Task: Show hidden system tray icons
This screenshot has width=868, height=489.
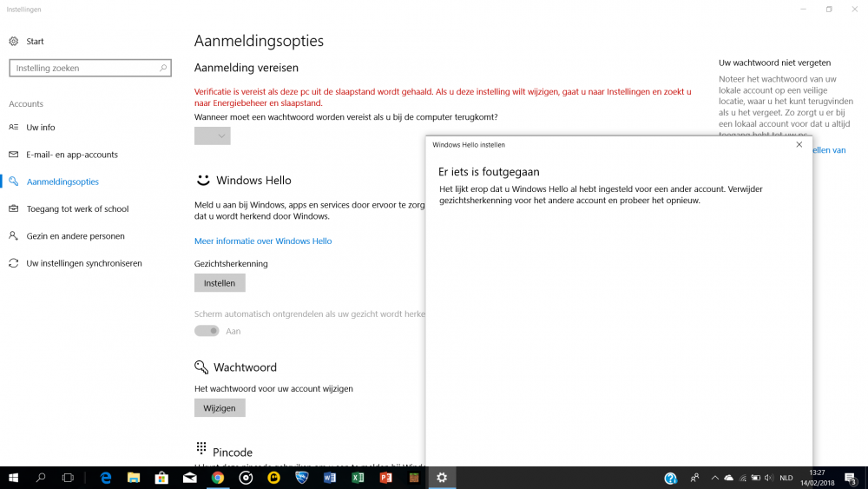Action: point(714,478)
